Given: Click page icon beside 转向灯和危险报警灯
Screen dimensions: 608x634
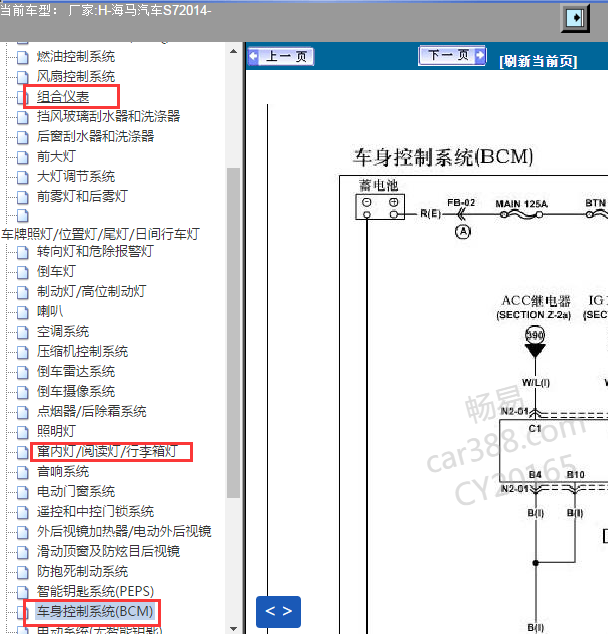Looking at the screenshot, I should [x=23, y=252].
